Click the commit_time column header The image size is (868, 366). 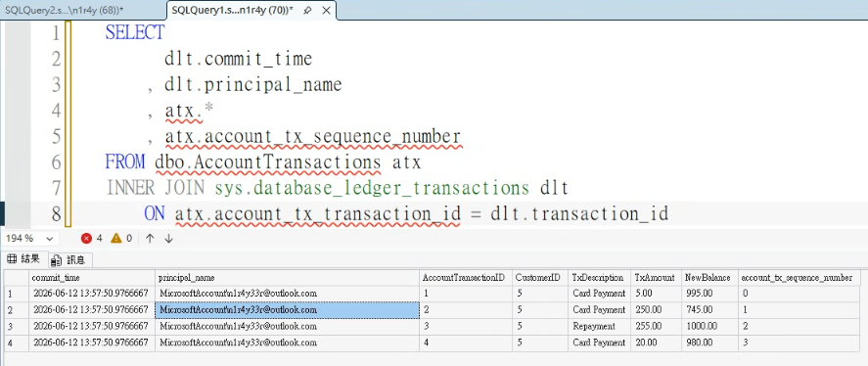pyautogui.click(x=92, y=277)
